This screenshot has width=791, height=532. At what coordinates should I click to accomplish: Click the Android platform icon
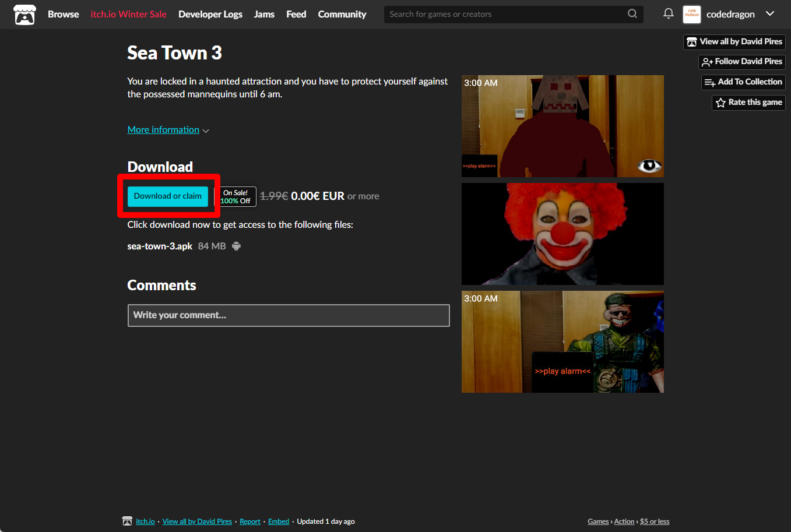tap(236, 246)
